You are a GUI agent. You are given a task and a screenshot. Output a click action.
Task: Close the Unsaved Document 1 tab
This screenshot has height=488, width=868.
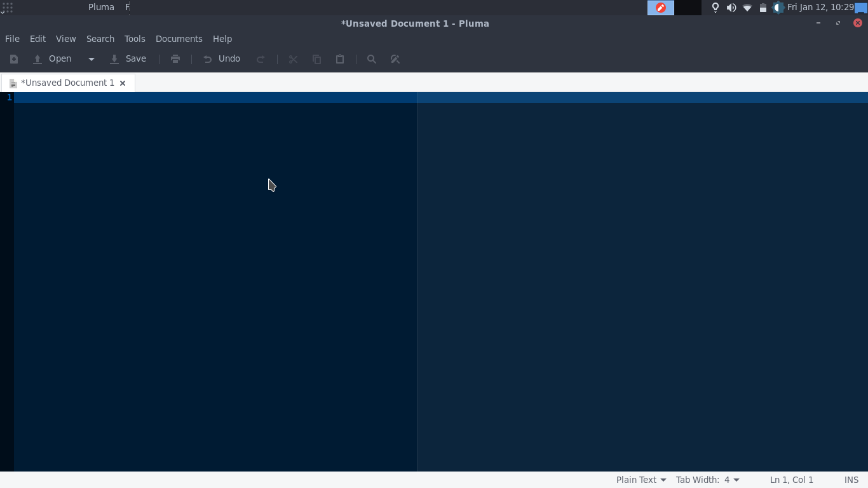[123, 83]
